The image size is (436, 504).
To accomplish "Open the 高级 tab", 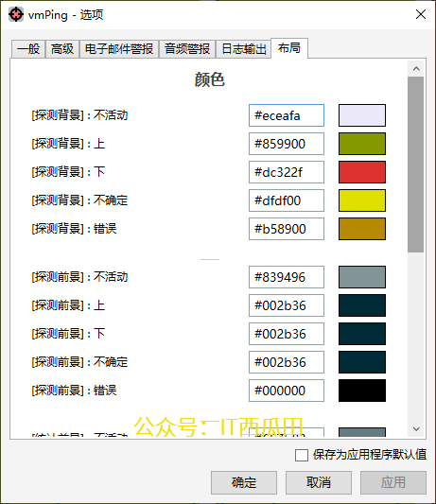I will pos(62,49).
